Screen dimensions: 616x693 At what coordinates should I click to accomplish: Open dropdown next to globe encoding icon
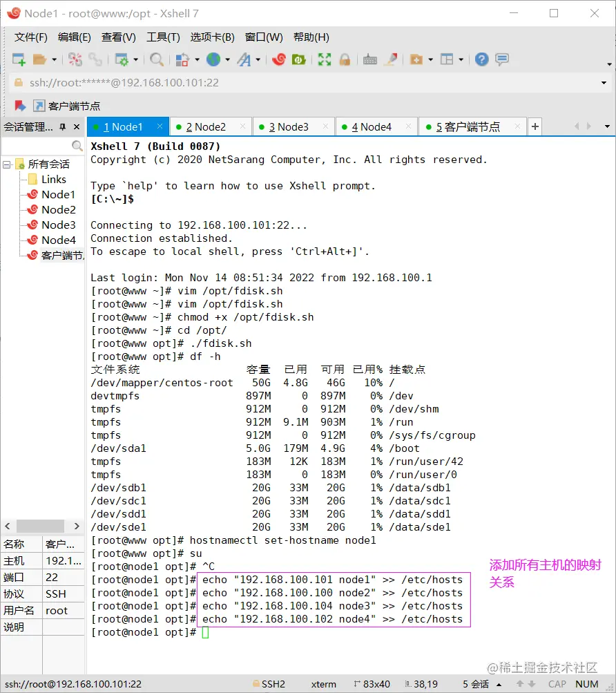pos(228,59)
